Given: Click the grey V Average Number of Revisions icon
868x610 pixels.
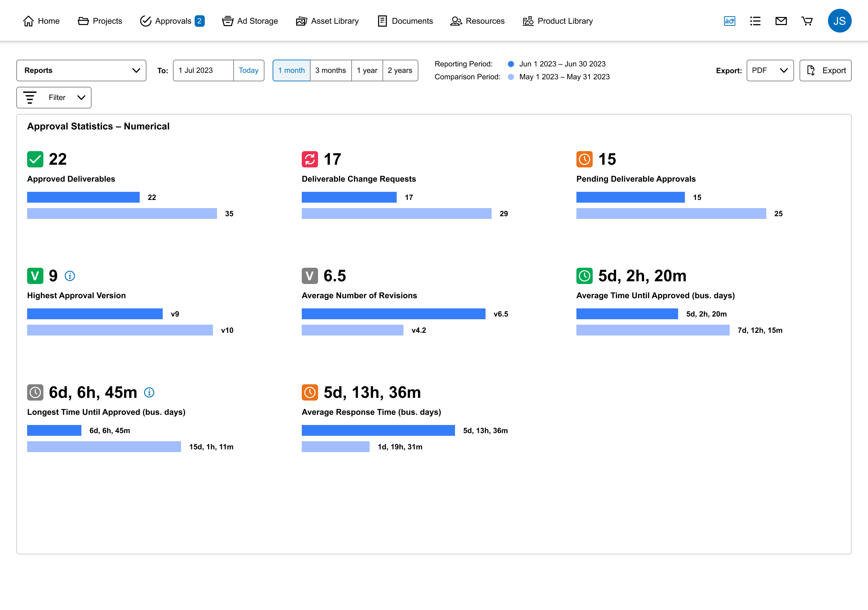Looking at the screenshot, I should pyautogui.click(x=310, y=276).
